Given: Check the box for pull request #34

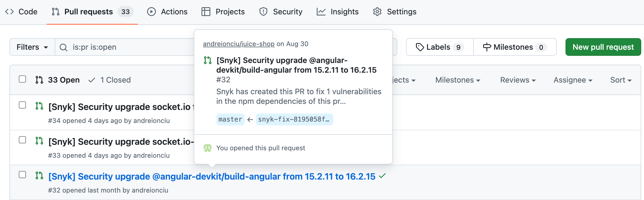Looking at the screenshot, I should click(22, 105).
